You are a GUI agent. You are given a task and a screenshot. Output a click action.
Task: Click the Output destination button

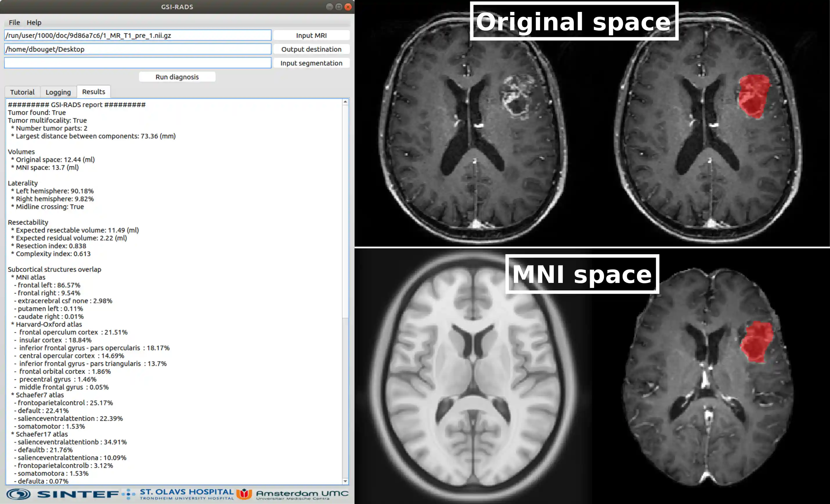point(311,49)
